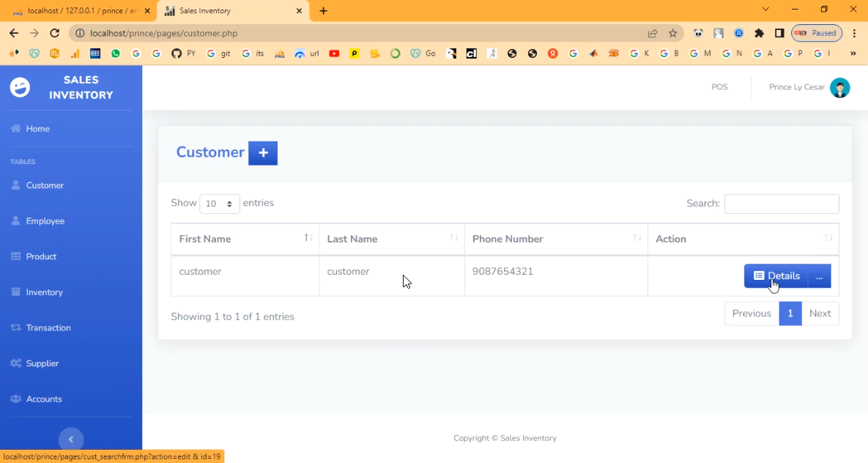The height and width of the screenshot is (463, 868).
Task: Focus the table Search input field
Action: (781, 204)
